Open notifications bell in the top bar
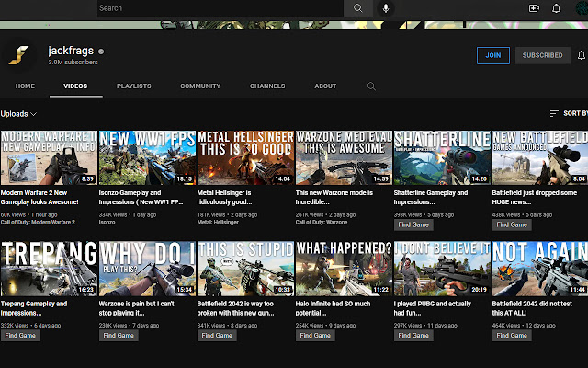This screenshot has width=588, height=368. (556, 8)
